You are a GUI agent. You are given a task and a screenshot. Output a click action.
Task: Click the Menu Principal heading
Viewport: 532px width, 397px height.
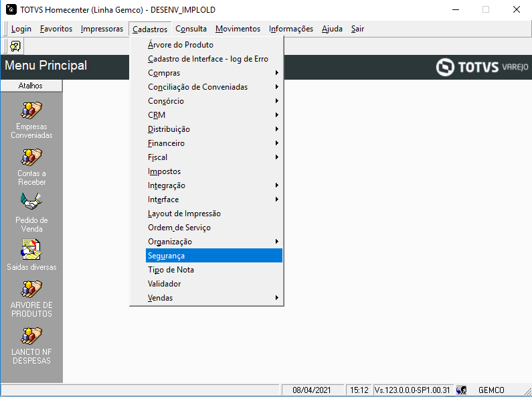46,66
